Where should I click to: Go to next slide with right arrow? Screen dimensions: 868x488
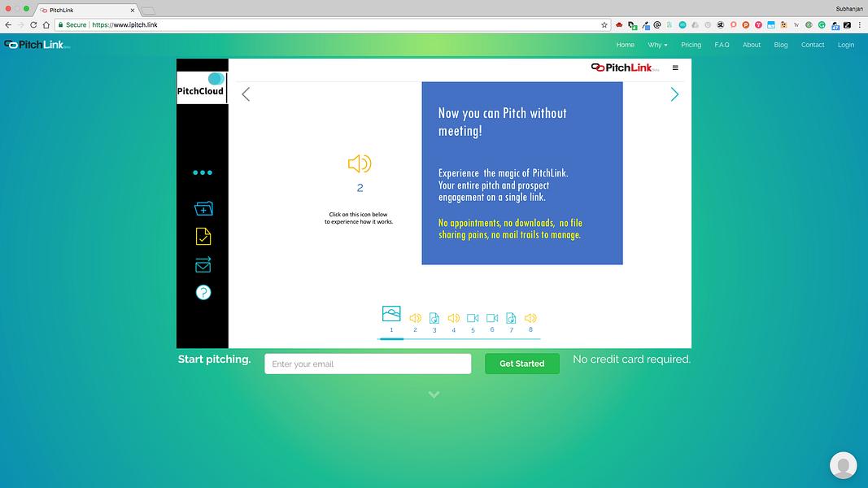[x=674, y=94]
